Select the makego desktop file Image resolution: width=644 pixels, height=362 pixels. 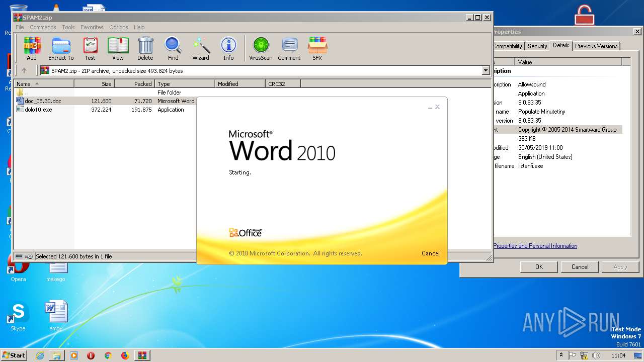pos(56,271)
